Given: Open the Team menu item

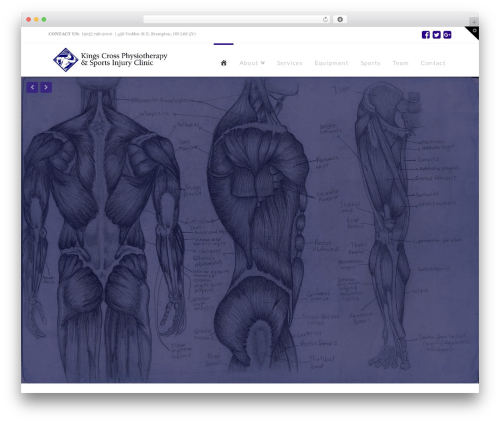Looking at the screenshot, I should tap(400, 63).
